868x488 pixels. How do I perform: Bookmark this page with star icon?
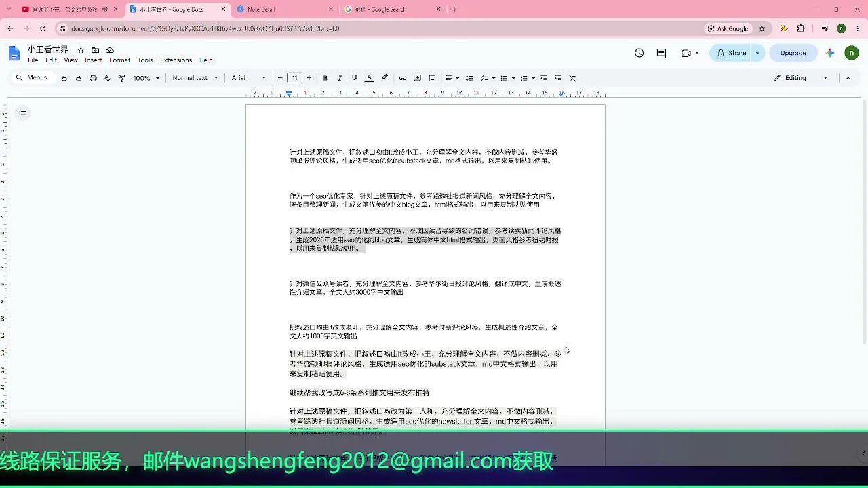[x=762, y=28]
